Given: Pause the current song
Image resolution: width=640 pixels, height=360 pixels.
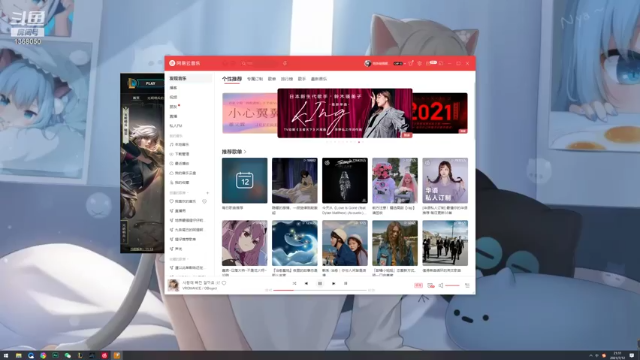Looking at the screenshot, I should click(x=320, y=283).
